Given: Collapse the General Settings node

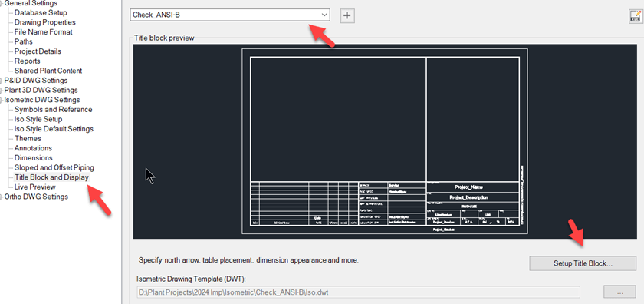Looking at the screenshot, I should (2, 3).
